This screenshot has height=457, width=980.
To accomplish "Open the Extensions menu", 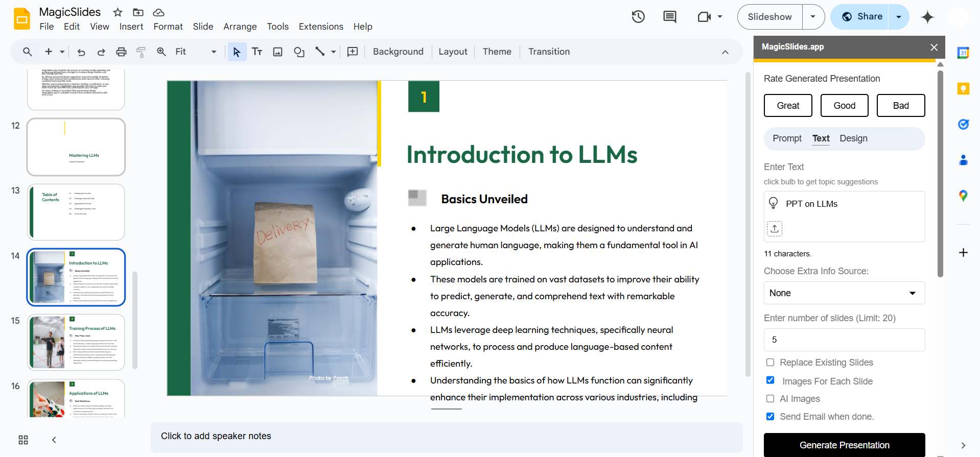I will point(321,27).
